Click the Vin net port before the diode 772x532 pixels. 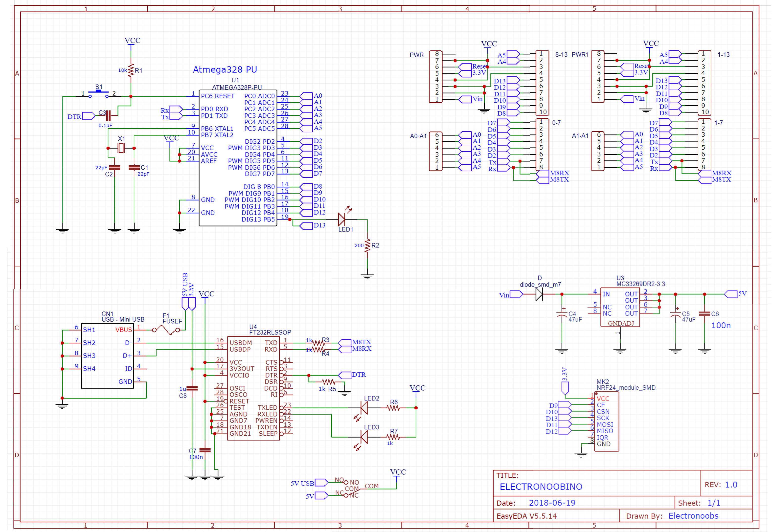[516, 294]
